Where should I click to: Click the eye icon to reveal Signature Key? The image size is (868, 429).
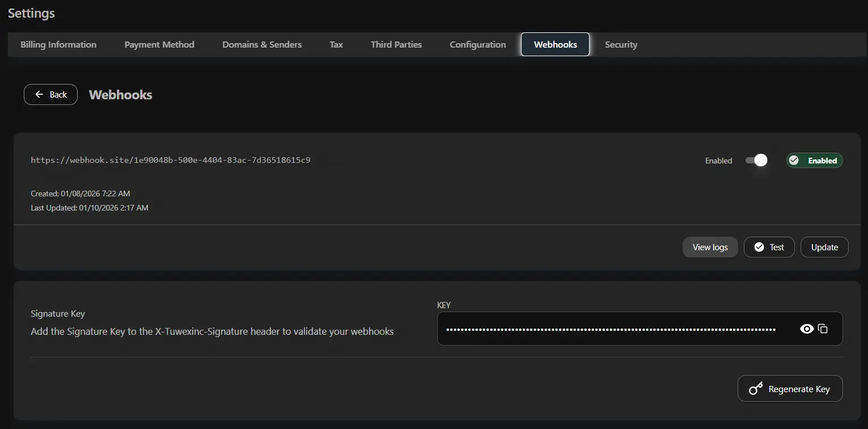pyautogui.click(x=807, y=329)
